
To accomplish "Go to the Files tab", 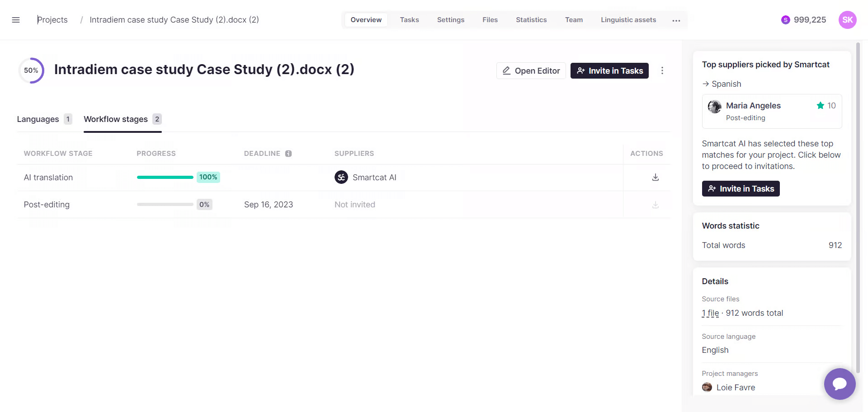I will point(490,20).
